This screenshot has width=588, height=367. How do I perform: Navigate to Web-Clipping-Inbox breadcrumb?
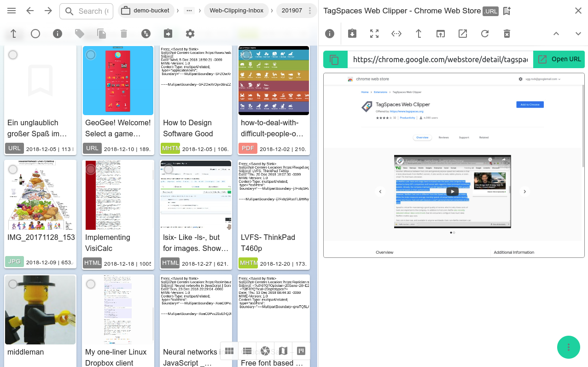point(236,11)
